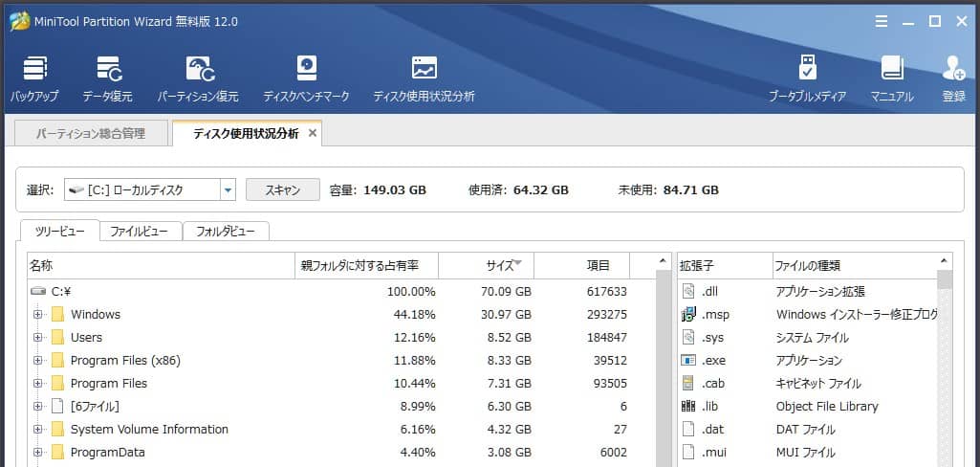Create Bootable Media (ブータブルメディア)
980x467 pixels.
(x=808, y=79)
